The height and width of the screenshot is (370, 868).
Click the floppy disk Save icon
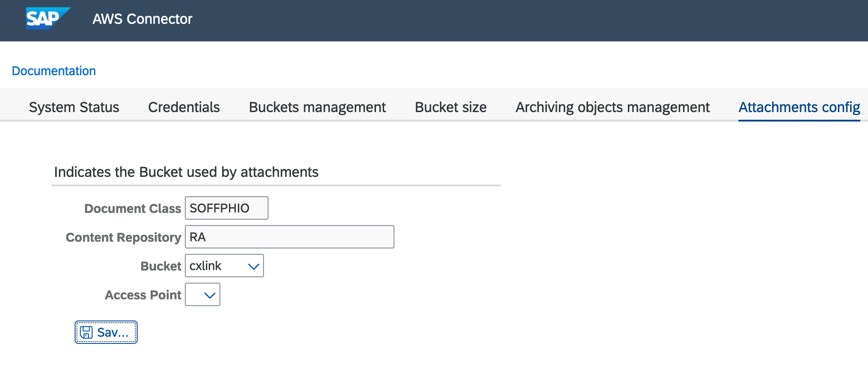(86, 332)
